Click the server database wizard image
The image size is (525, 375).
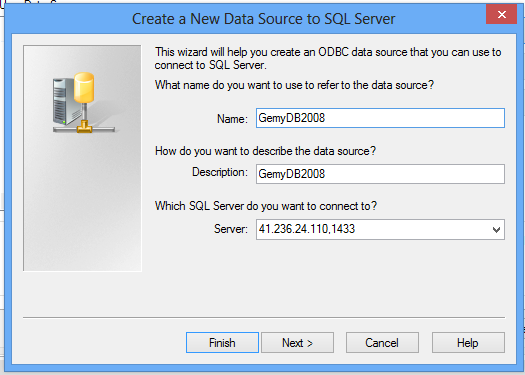82,158
